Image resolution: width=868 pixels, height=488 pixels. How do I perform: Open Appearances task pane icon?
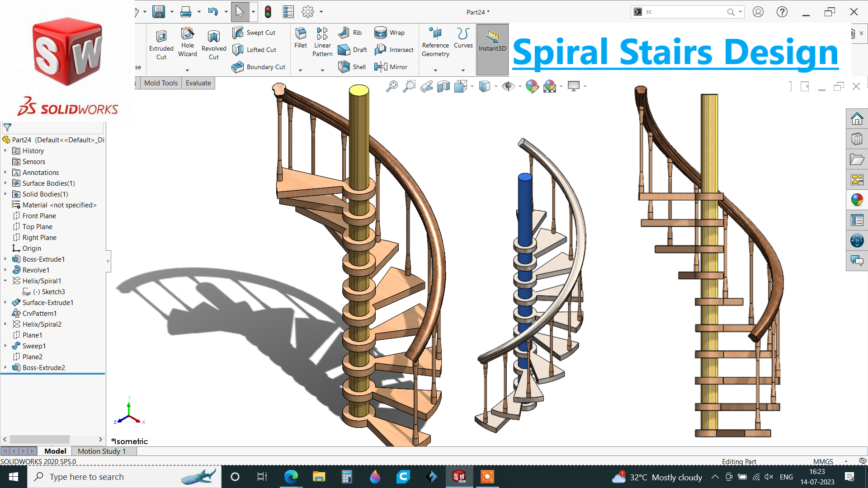pyautogui.click(x=857, y=200)
